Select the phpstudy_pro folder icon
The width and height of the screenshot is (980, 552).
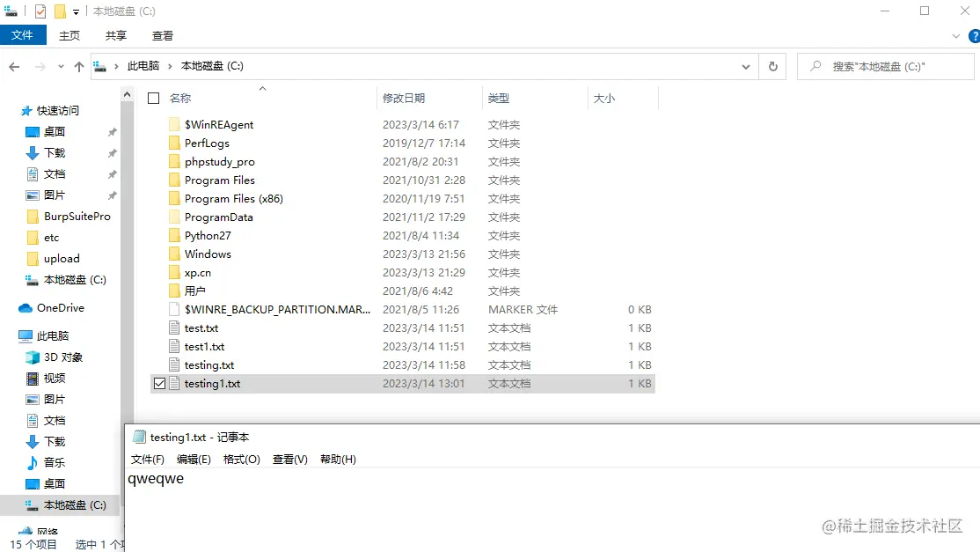(x=174, y=161)
